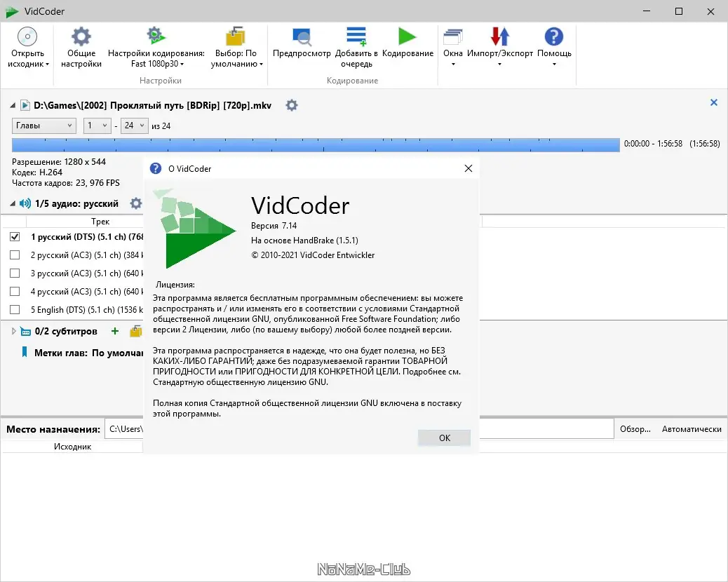The image size is (728, 582).
Task: Open start chapter dropdown showing 1
Action: pyautogui.click(x=97, y=126)
